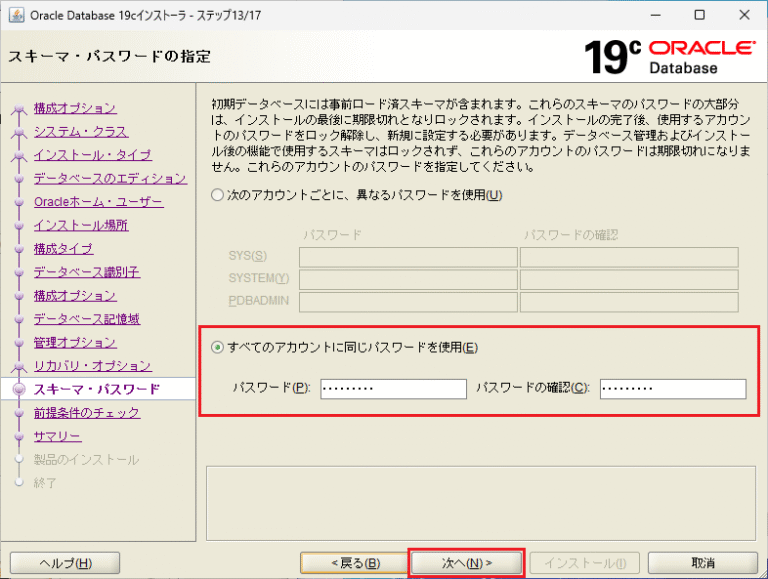
Task: Open the 構成オプション step below データベース識別子
Action: tap(75, 295)
